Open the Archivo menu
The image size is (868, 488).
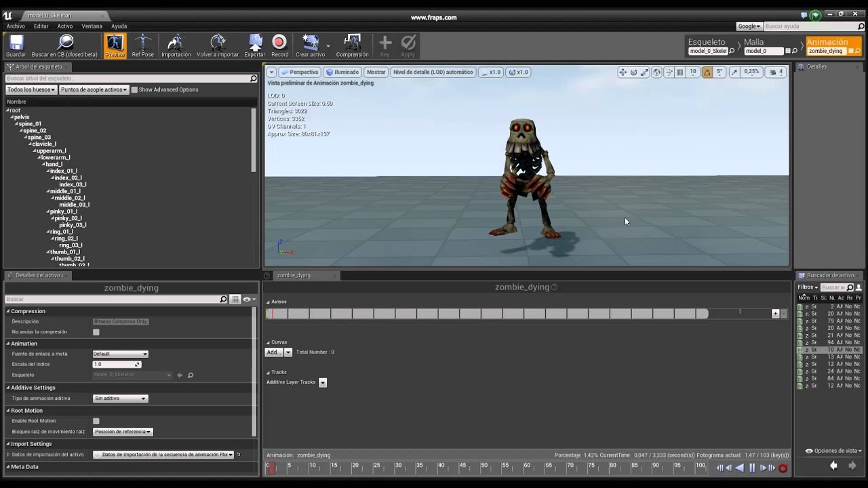(16, 26)
